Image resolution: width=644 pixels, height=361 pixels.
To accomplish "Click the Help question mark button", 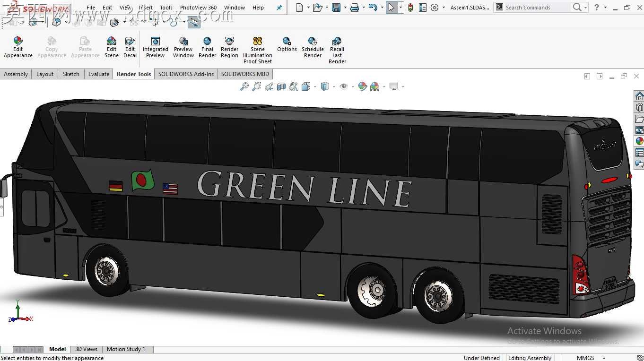I will point(597,8).
